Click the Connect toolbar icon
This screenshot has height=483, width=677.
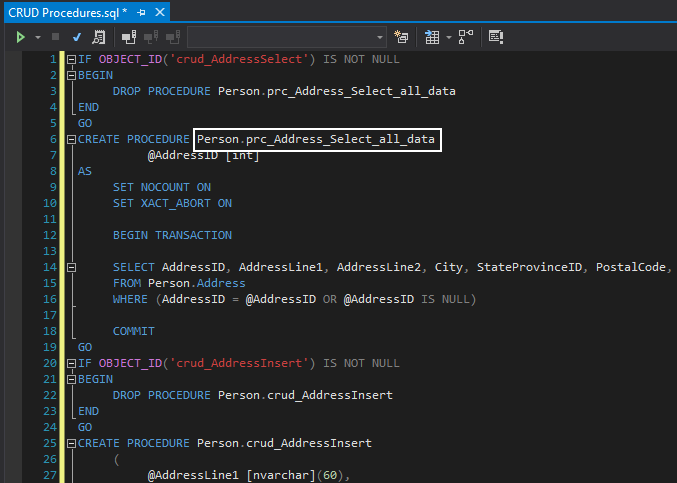tap(128, 37)
